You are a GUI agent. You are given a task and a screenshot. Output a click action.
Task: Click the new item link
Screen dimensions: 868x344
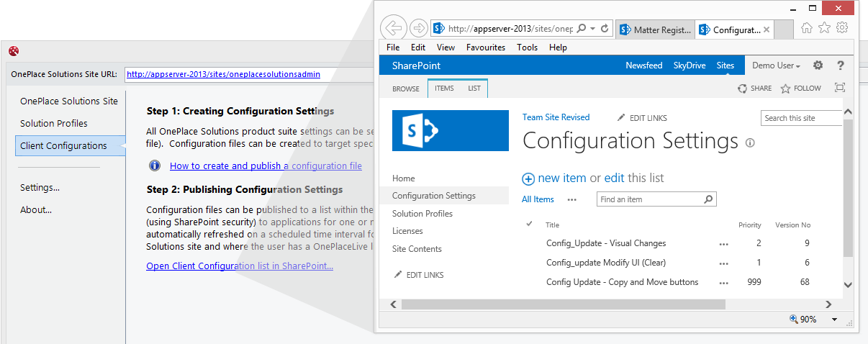(x=561, y=178)
